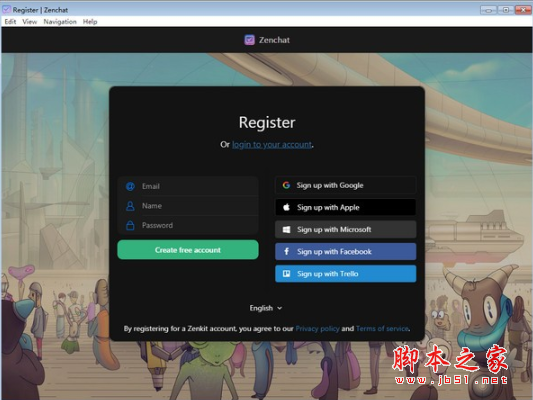Click the Zenchat app icon in title bar
Image resolution: width=533 pixels, height=400 pixels.
[6, 10]
